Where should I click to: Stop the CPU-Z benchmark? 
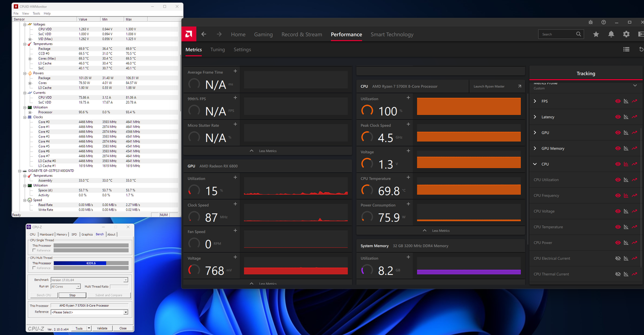(x=72, y=295)
